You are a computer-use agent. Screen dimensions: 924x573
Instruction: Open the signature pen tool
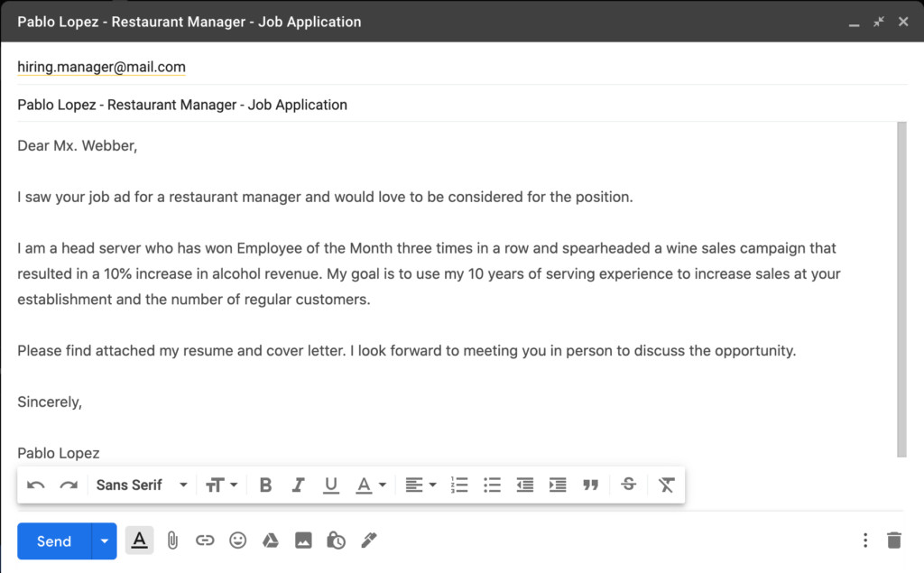pyautogui.click(x=368, y=541)
